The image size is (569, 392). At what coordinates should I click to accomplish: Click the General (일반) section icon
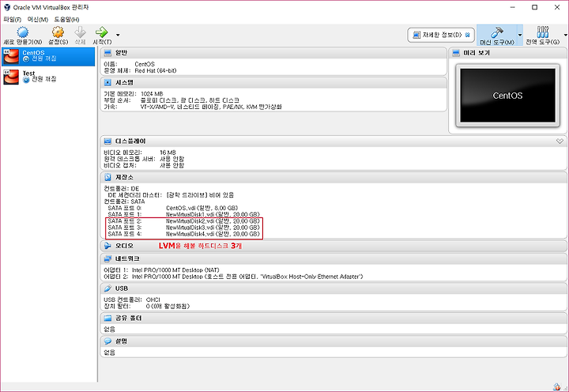[107, 53]
